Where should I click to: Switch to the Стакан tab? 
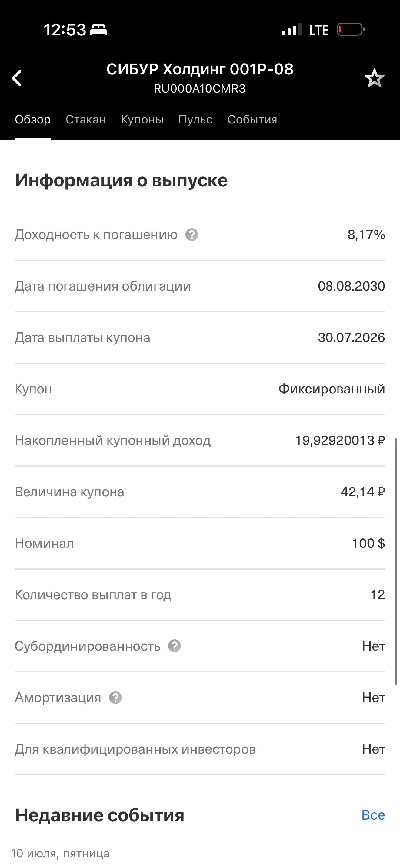click(x=86, y=119)
